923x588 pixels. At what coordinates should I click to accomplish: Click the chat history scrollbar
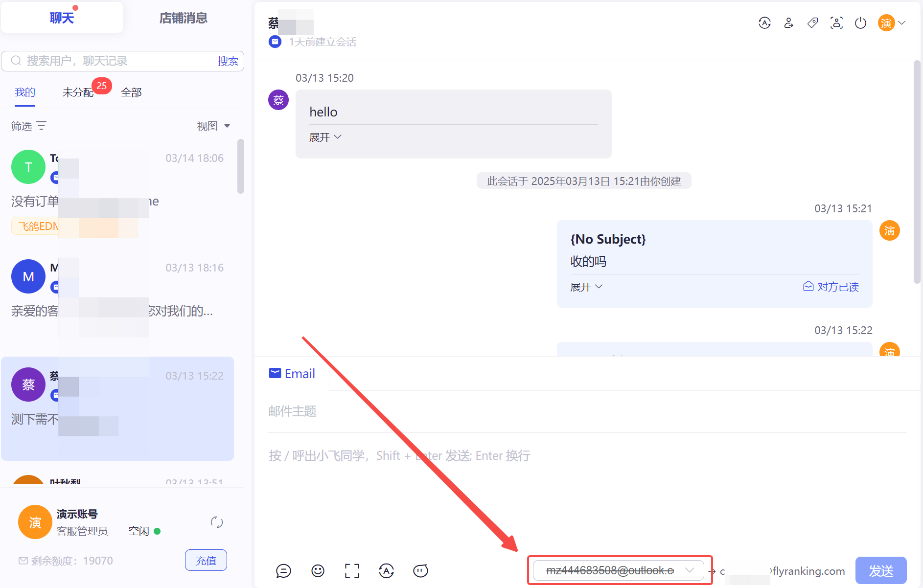tap(917, 172)
